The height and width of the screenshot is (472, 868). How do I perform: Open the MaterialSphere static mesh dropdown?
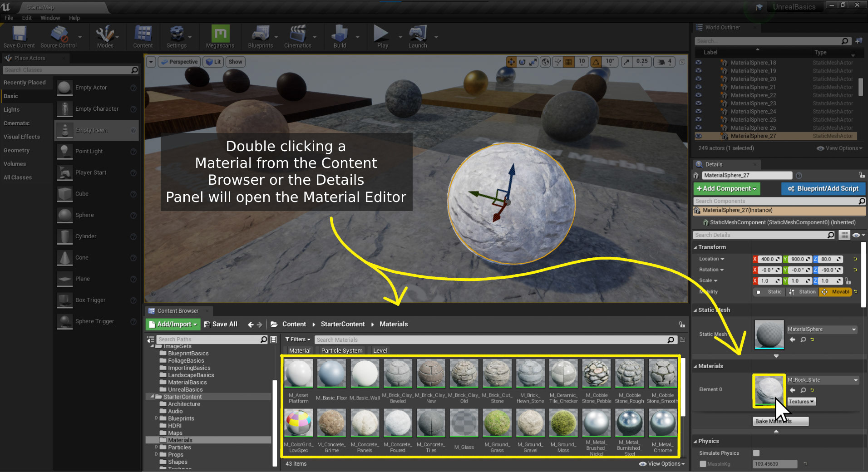coord(822,329)
